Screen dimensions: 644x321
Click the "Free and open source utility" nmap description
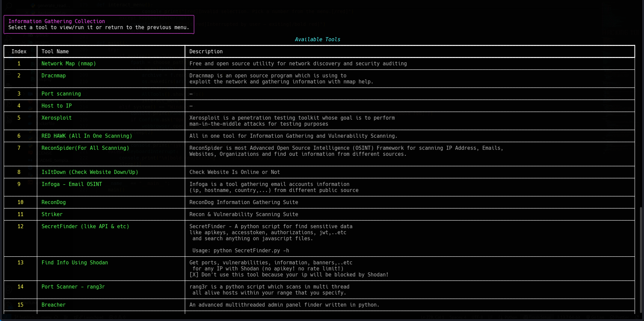point(298,64)
